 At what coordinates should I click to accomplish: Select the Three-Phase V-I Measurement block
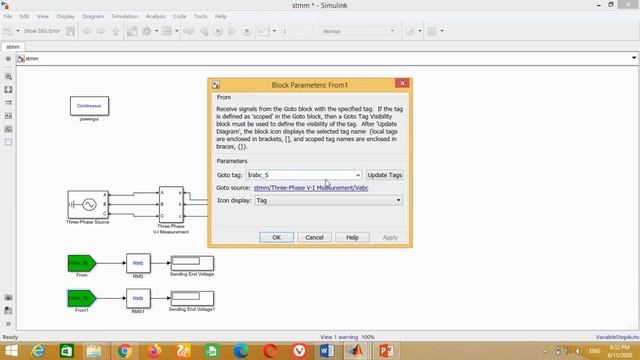point(171,204)
